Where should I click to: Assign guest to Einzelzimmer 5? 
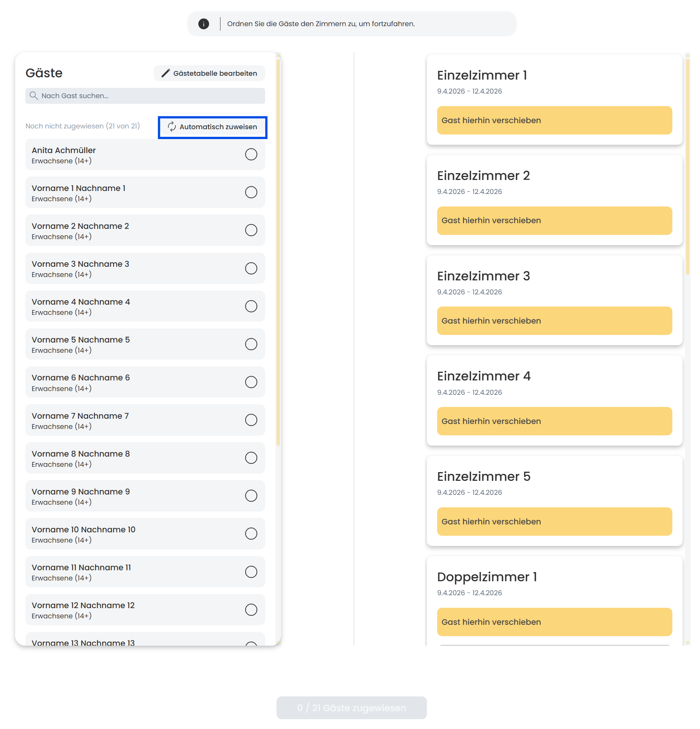click(x=554, y=522)
